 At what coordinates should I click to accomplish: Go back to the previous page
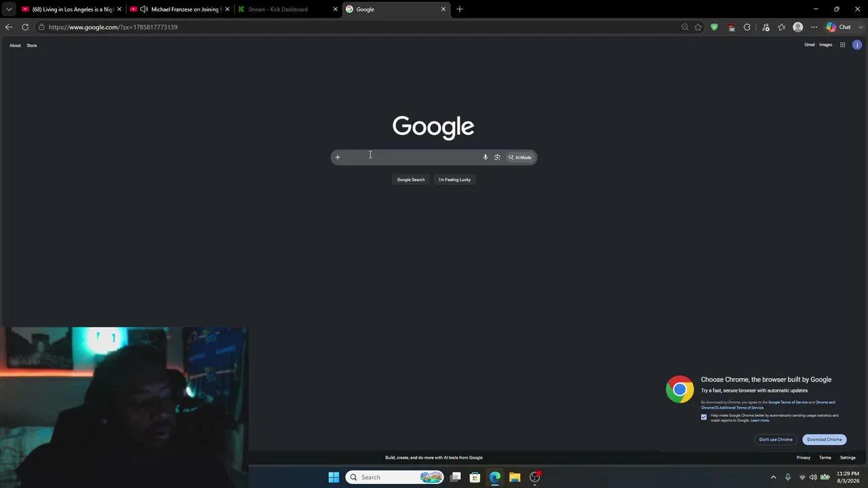click(9, 27)
